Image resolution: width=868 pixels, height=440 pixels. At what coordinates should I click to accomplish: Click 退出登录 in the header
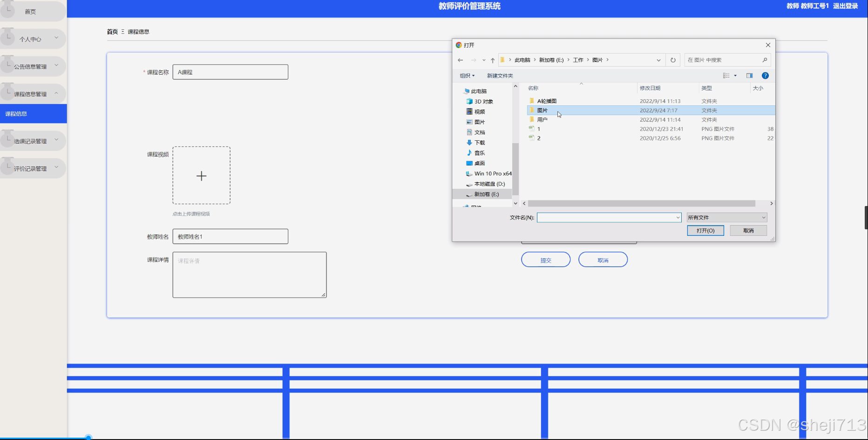845,6
